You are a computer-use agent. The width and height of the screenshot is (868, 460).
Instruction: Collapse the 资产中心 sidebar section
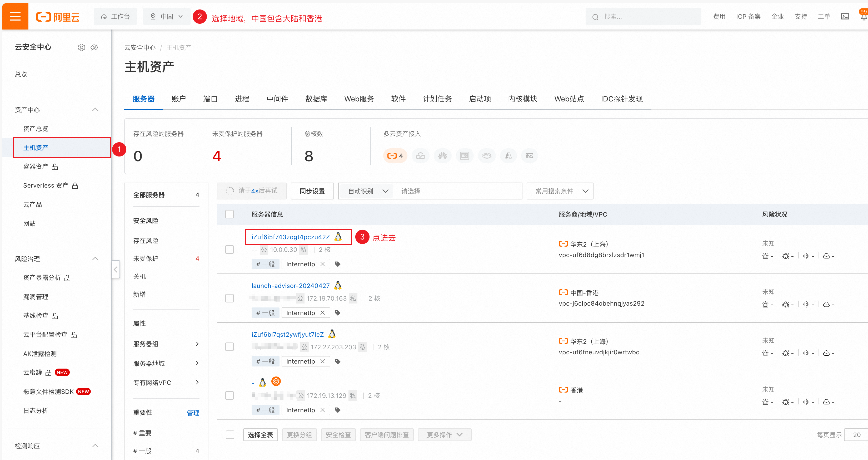click(95, 110)
